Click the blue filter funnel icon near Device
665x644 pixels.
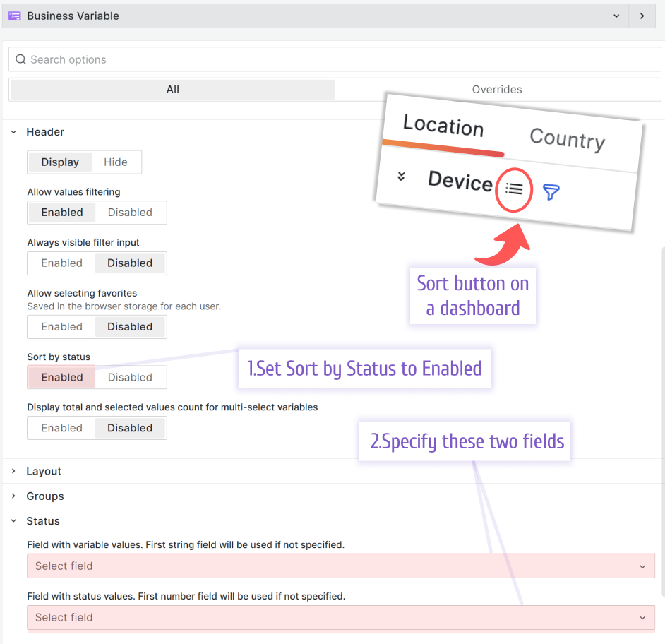551,191
